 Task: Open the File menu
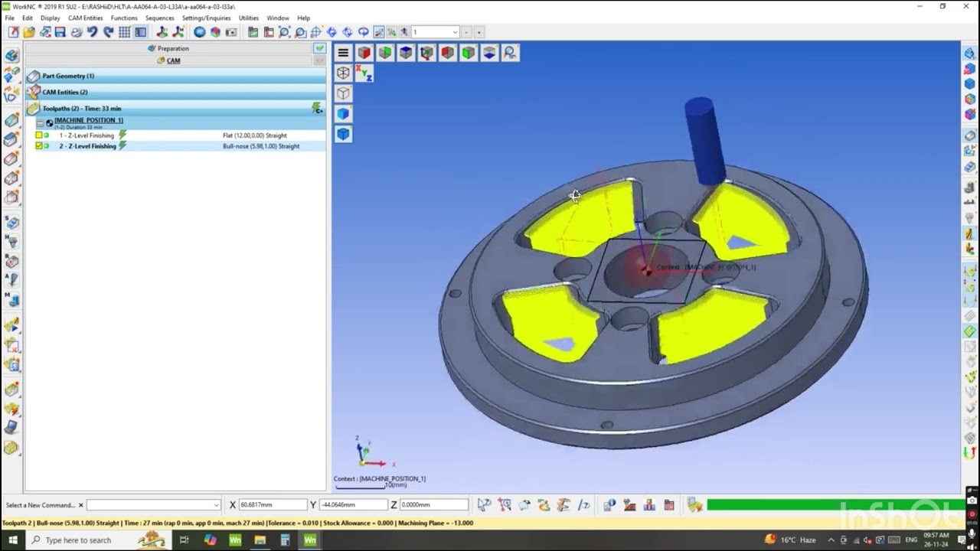(9, 18)
